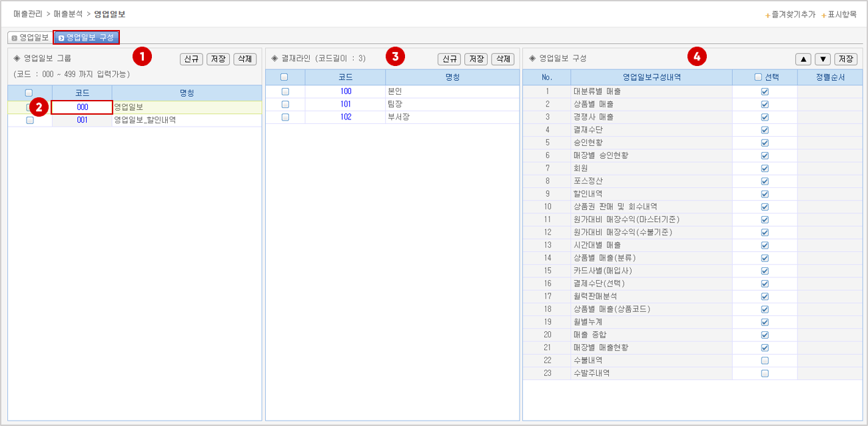Image resolution: width=868 pixels, height=426 pixels.
Task: Save the 영업일보 구성 settings
Action: [x=846, y=59]
